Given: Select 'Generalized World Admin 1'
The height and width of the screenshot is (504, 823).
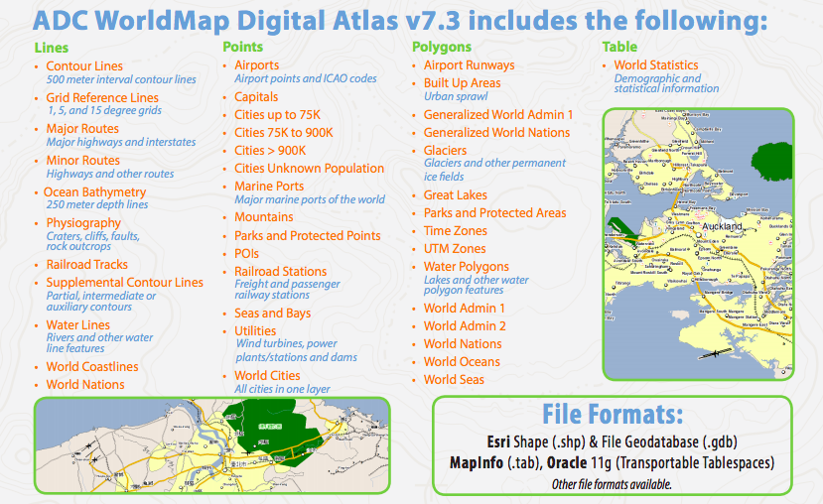Looking at the screenshot, I should tap(498, 114).
